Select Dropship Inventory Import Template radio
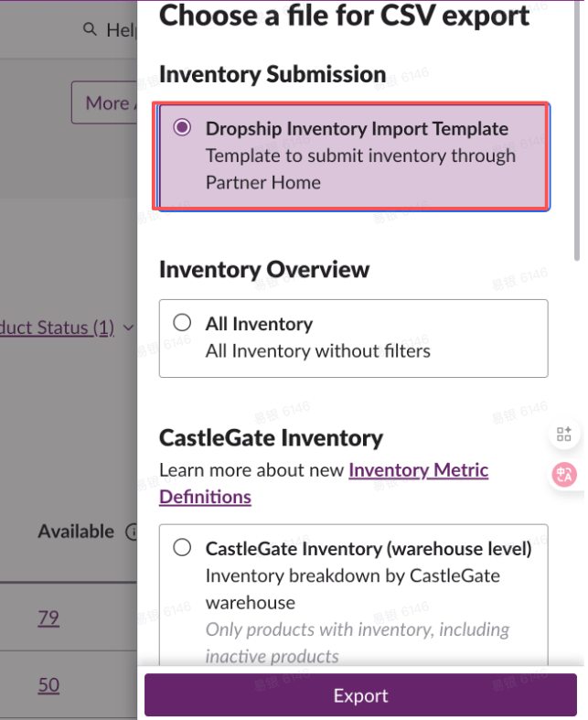Screen dimensions: 588x720 [182, 128]
